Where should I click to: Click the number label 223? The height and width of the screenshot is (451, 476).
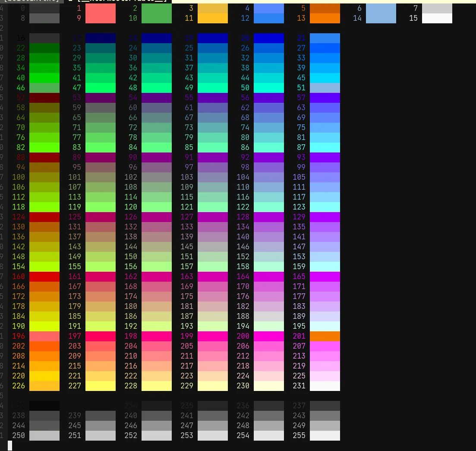point(187,376)
